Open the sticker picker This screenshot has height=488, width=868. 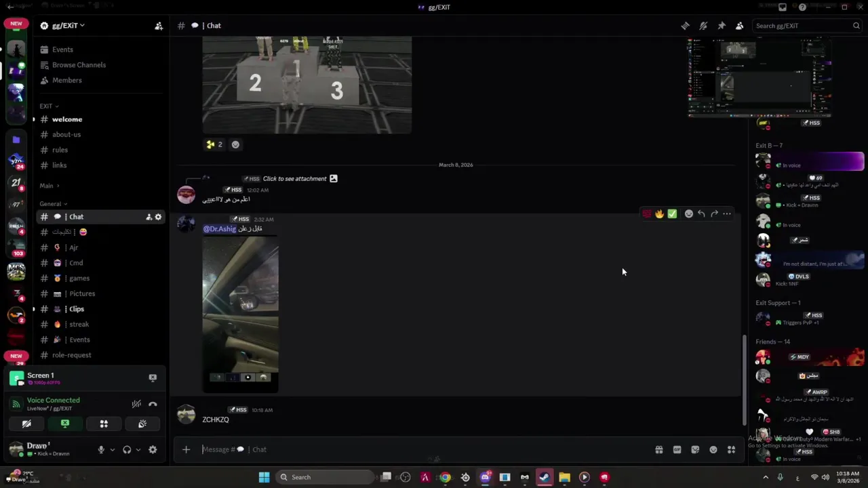695,449
